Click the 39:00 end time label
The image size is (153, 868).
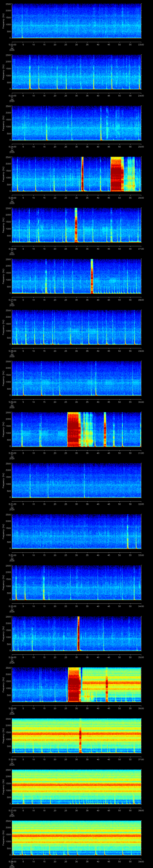pos(141,861)
